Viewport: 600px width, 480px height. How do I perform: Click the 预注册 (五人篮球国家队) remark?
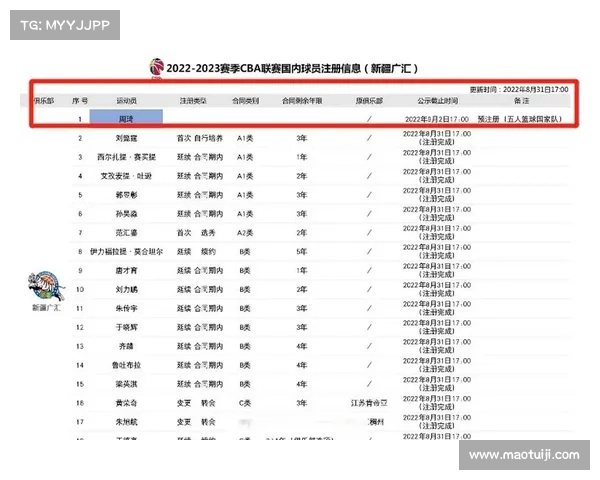click(519, 119)
